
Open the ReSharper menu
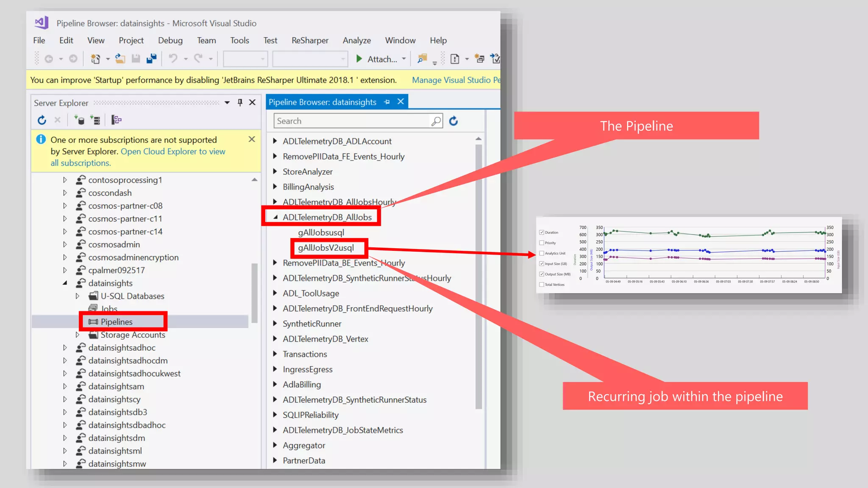(x=310, y=40)
